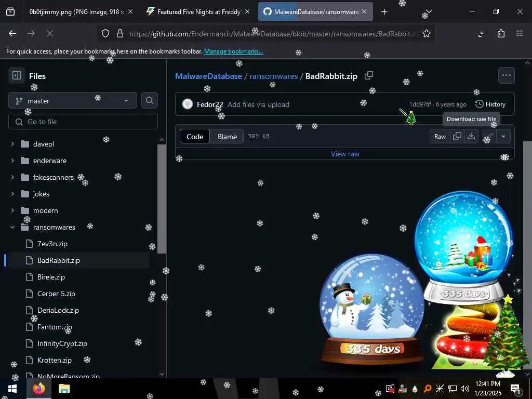The width and height of the screenshot is (532, 399).
Task: Click the Firefox back arrow
Action: (x=12, y=33)
